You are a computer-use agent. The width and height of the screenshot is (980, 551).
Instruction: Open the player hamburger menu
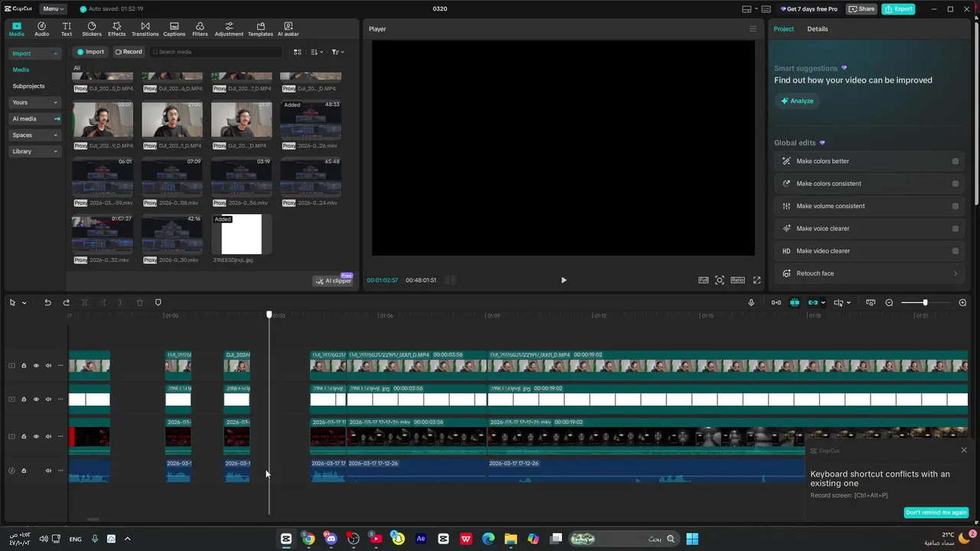click(753, 29)
